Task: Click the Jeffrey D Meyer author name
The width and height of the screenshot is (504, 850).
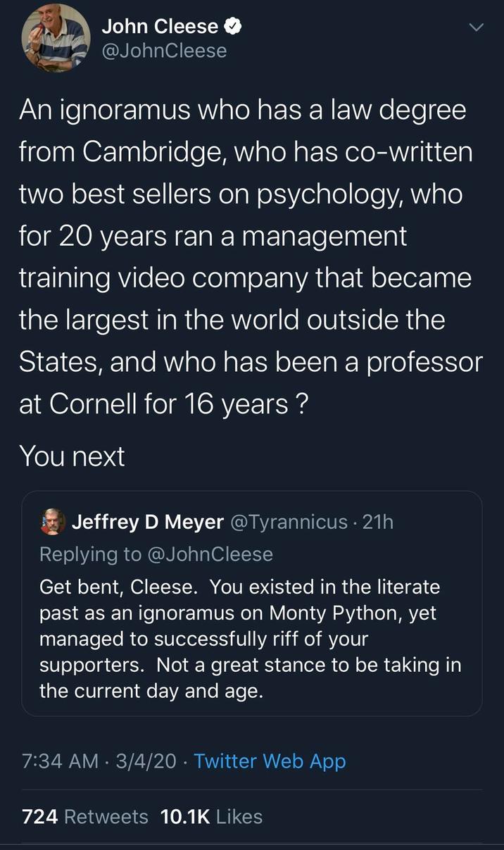Action: (148, 522)
